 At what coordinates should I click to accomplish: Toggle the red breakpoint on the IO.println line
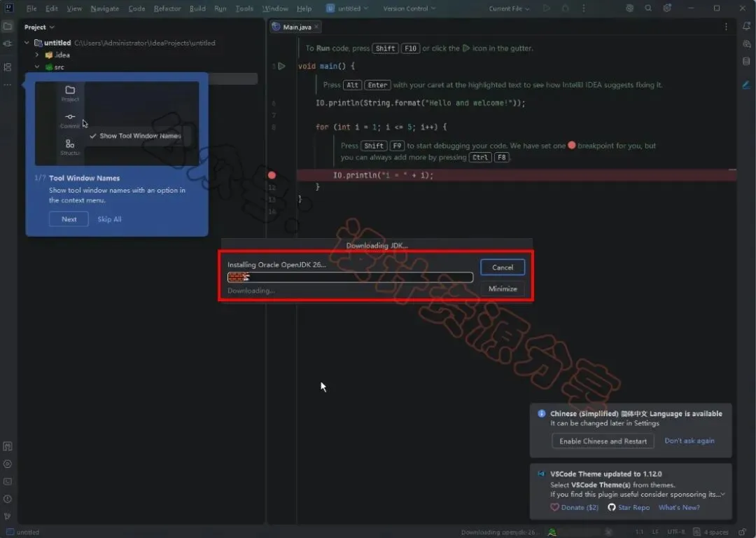coord(272,175)
